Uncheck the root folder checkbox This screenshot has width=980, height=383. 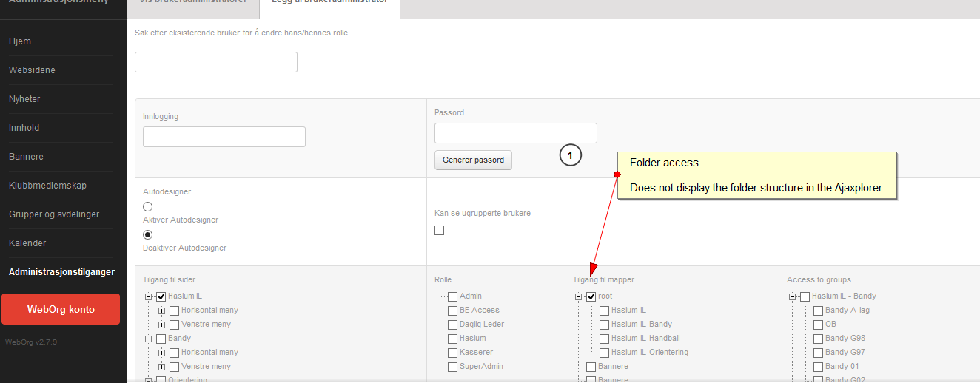coord(591,296)
